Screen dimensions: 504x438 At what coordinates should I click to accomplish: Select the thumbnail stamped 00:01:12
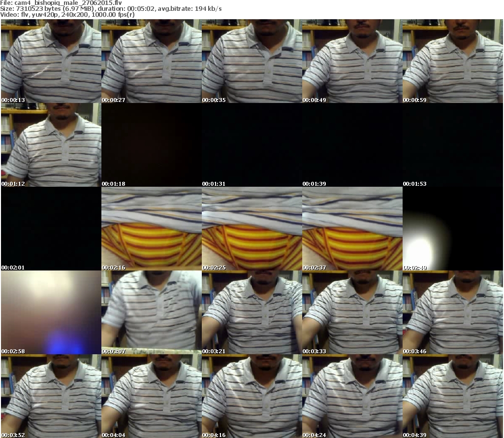[51, 145]
